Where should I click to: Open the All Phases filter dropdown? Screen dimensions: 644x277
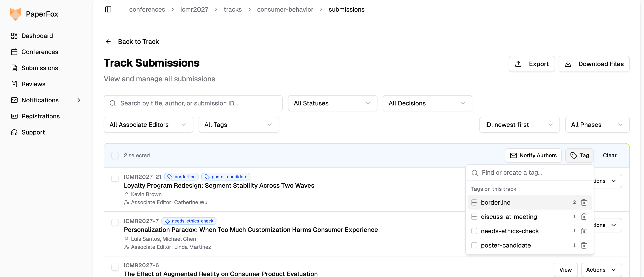[597, 125]
